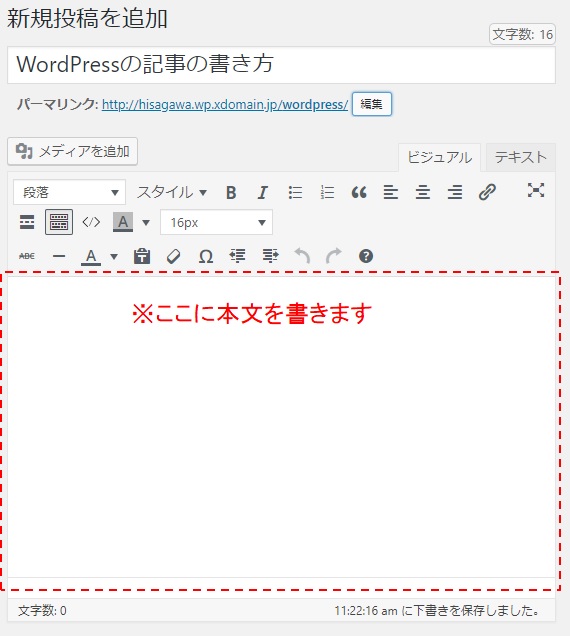Clear formatting with the eraser icon

[174, 256]
